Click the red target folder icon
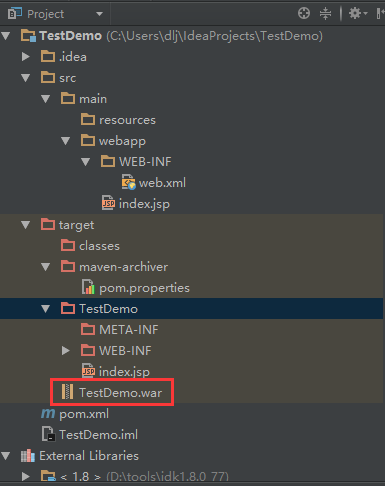385x486 pixels. pos(48,224)
